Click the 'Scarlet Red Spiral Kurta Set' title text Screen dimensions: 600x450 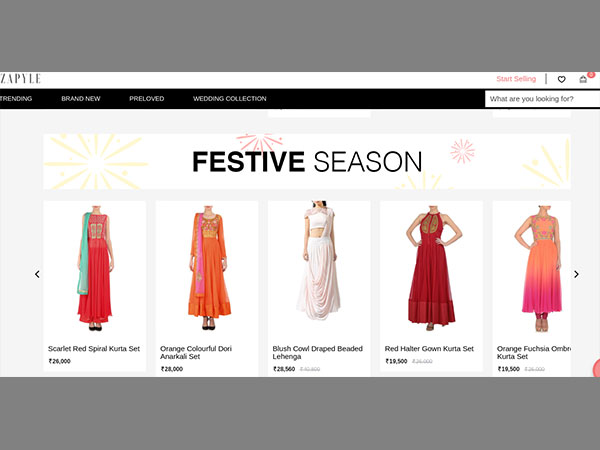point(94,349)
